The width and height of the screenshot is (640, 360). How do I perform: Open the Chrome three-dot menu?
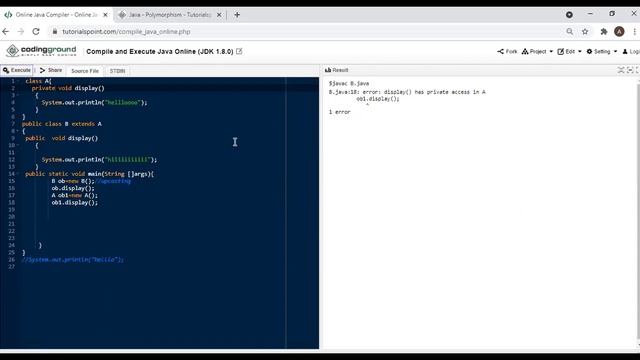point(635,31)
